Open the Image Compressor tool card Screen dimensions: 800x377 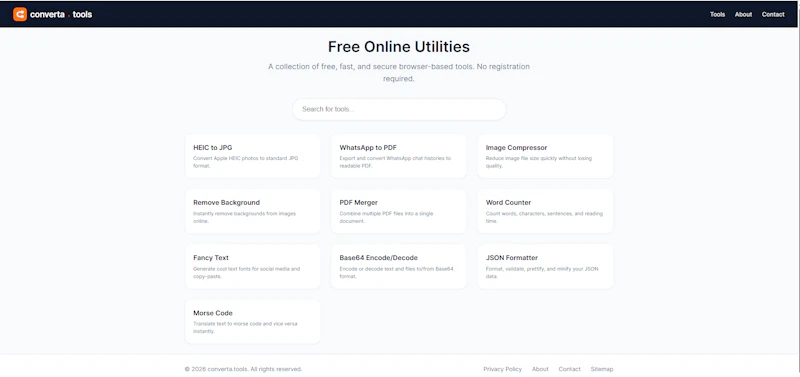[x=545, y=156]
